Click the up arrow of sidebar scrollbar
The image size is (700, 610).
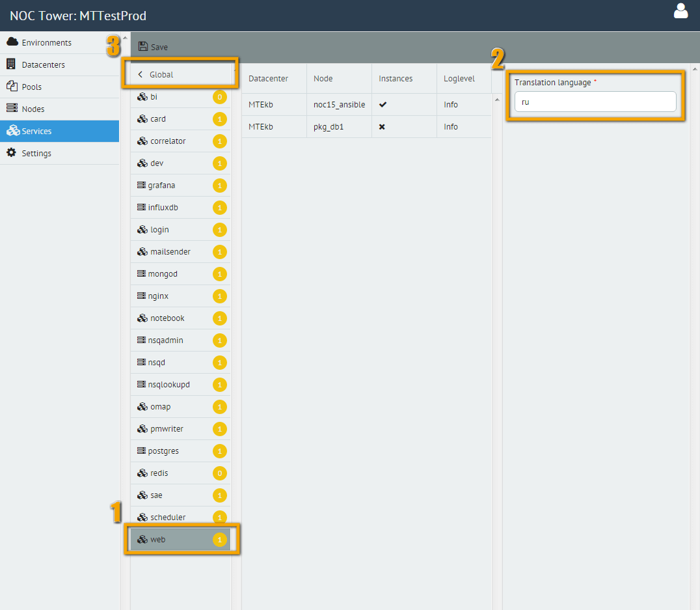(x=125, y=38)
